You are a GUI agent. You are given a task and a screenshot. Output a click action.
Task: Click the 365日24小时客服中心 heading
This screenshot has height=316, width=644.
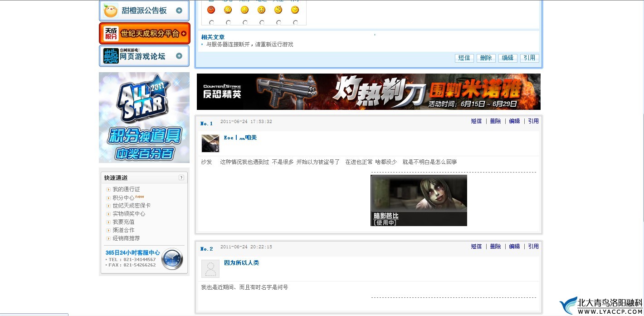(x=133, y=253)
